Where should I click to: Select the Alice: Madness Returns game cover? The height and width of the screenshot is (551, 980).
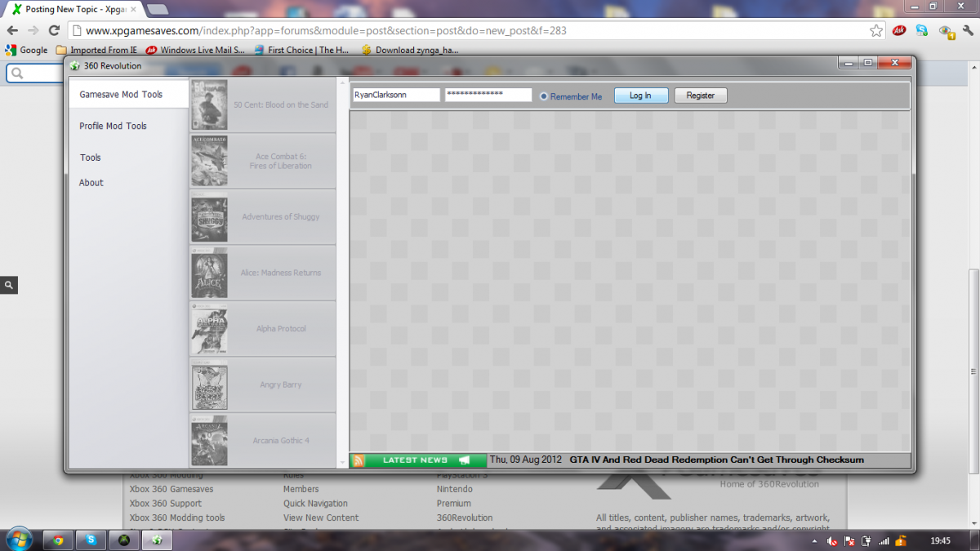click(x=209, y=273)
